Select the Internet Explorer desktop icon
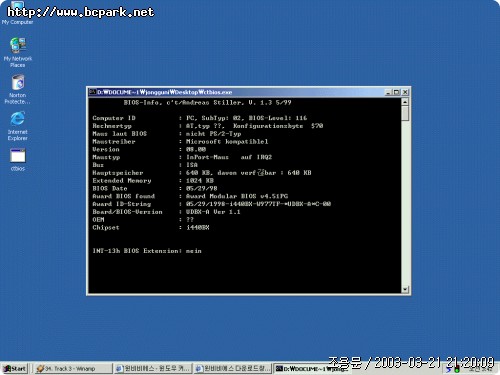 pyautogui.click(x=18, y=126)
